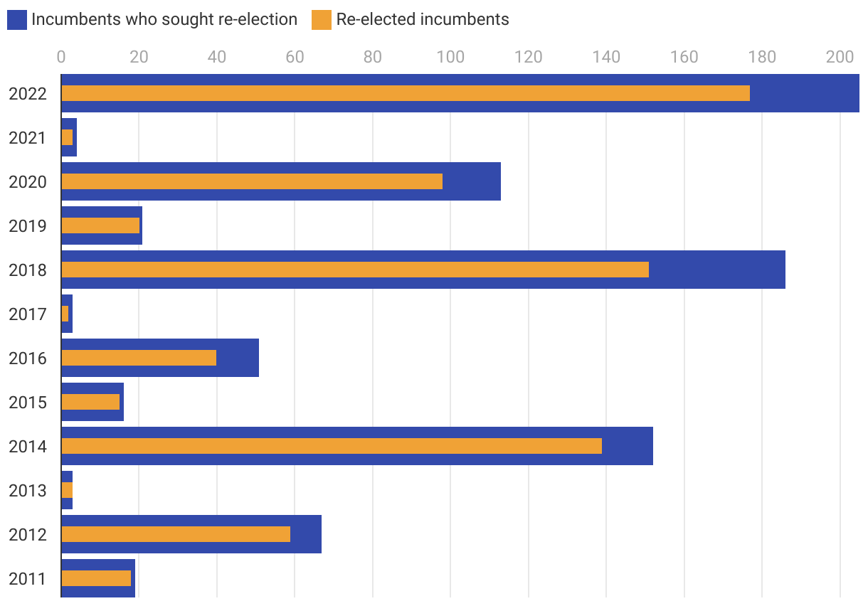The image size is (868, 606).
Task: Select the orange 2020 re-elected bar
Action: (252, 181)
